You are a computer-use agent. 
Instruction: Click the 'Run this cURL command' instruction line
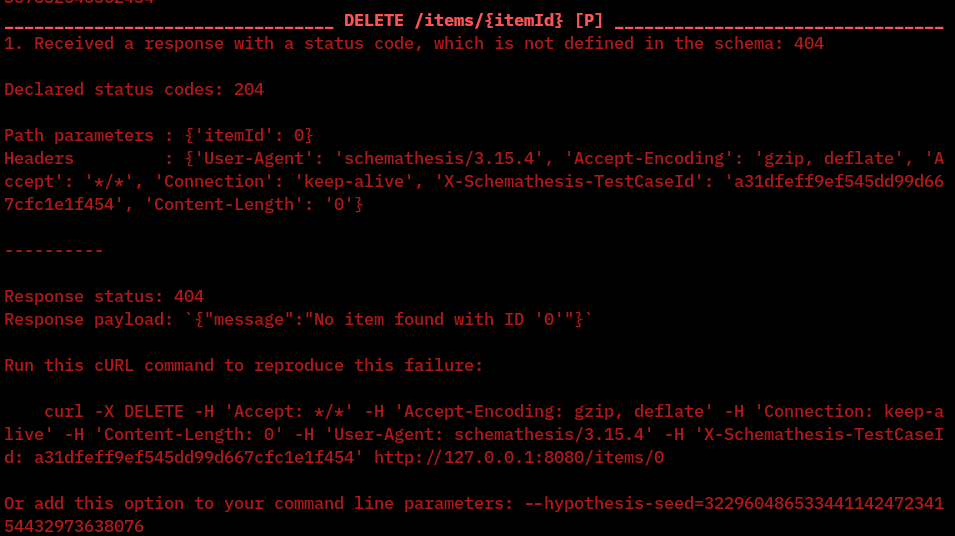click(244, 365)
